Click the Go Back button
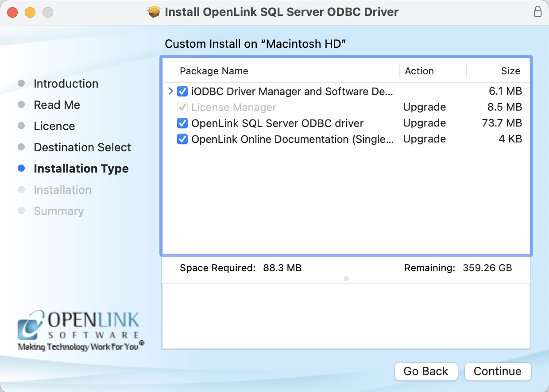549x392 pixels. pyautogui.click(x=425, y=371)
